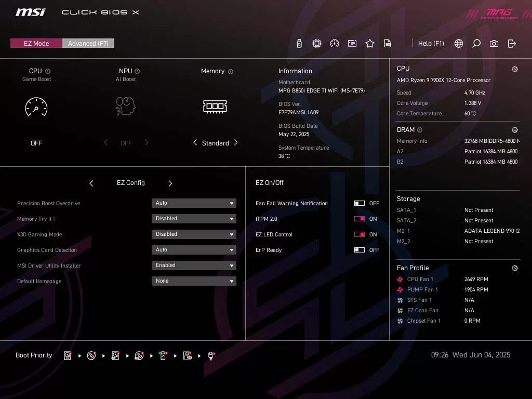This screenshot has height=399, width=532.
Task: Toggle ErP Ready switch
Action: pos(360,250)
